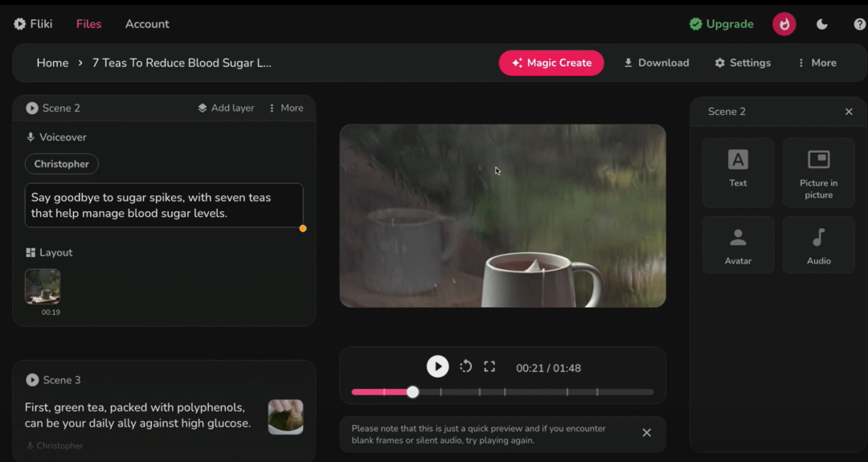868x462 pixels.
Task: Click the Fliki logo icon
Action: 20,24
